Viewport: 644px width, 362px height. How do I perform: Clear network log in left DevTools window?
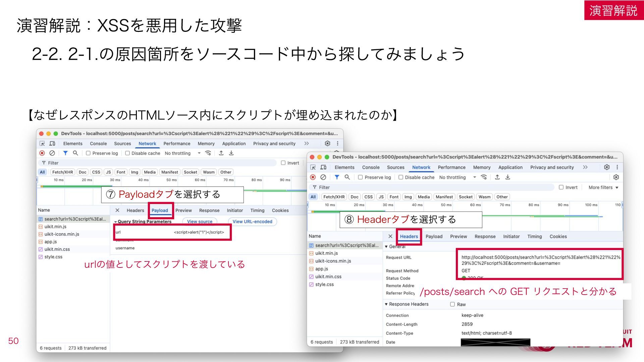(52, 153)
